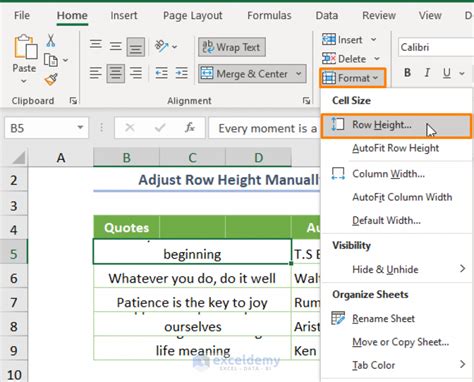Image resolution: width=474 pixels, height=382 pixels.
Task: Click the Name Box showing B5
Action: [x=40, y=128]
